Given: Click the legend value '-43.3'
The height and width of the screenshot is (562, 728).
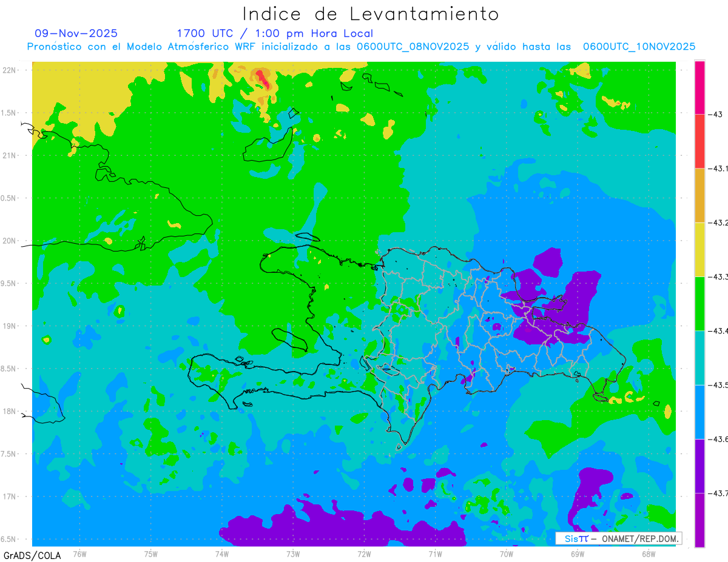Looking at the screenshot, I should [x=718, y=276].
